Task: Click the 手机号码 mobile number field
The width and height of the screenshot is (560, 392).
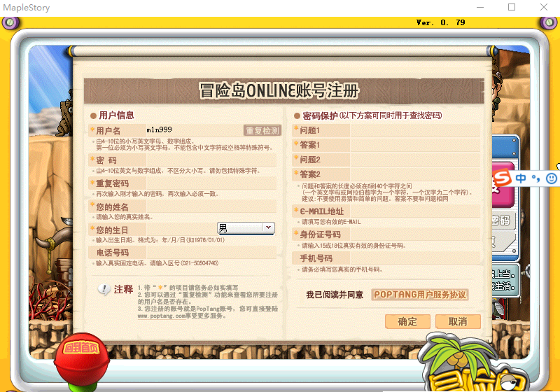Action: point(415,258)
